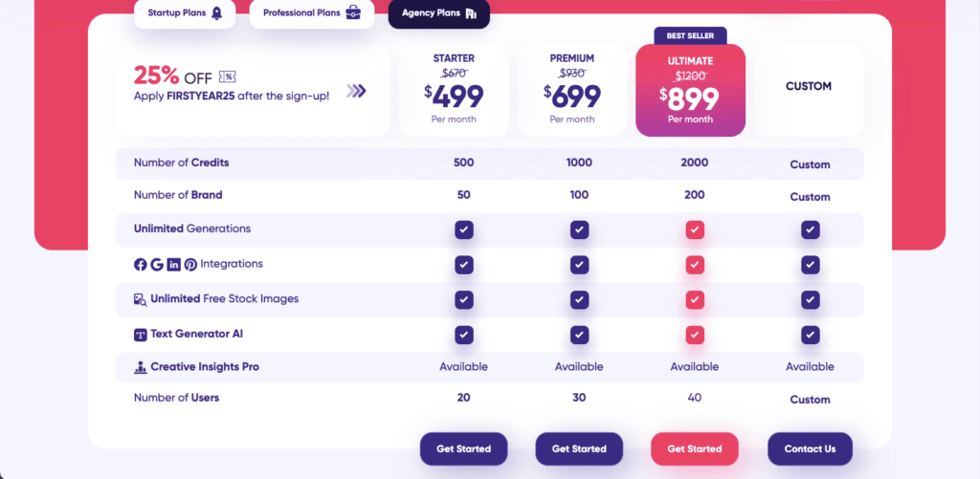Click the coupon ticket icon beside 25% OFF
Image resolution: width=980 pixels, height=479 pixels.
coord(227,77)
